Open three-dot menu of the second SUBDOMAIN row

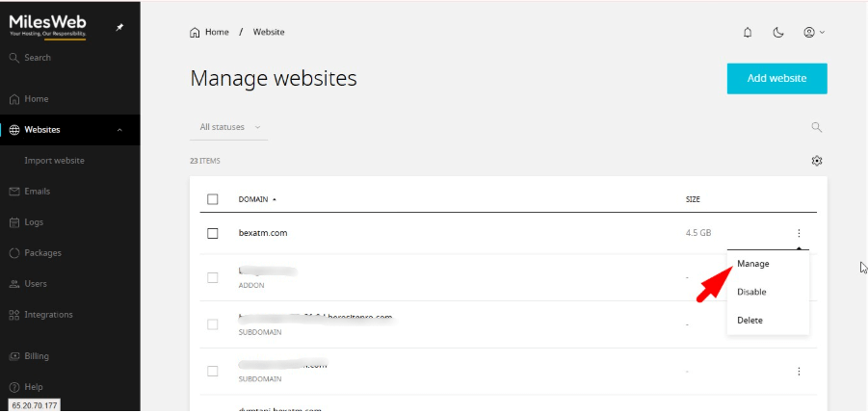[799, 371]
